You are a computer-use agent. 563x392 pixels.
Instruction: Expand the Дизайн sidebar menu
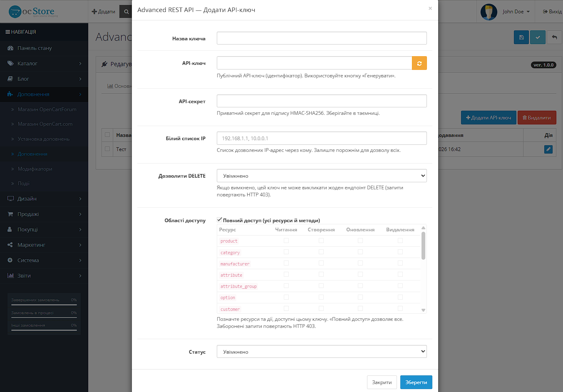coord(44,199)
